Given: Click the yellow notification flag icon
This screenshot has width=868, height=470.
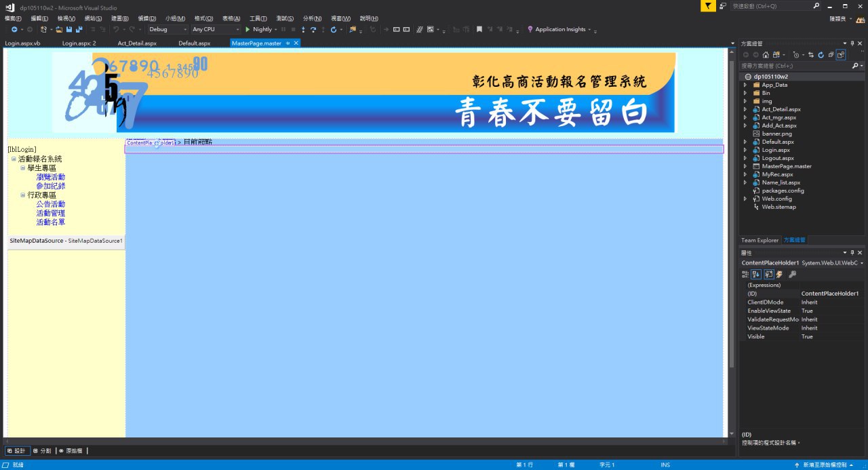Looking at the screenshot, I should pos(707,6).
